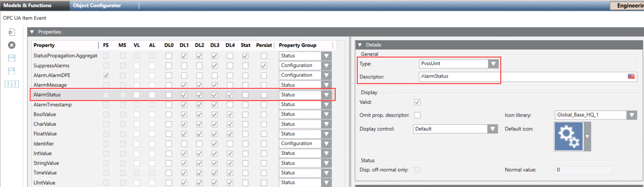This screenshot has height=187, width=644.
Task: Click the delete X icon in sidebar
Action: [x=11, y=45]
